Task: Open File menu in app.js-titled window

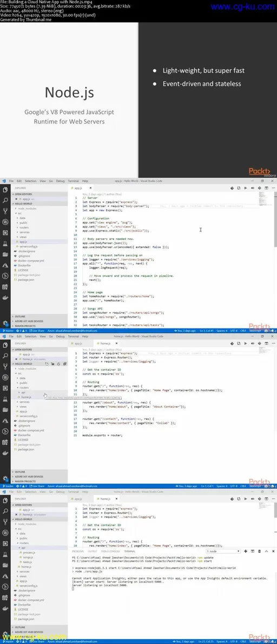Action: (x=11, y=180)
